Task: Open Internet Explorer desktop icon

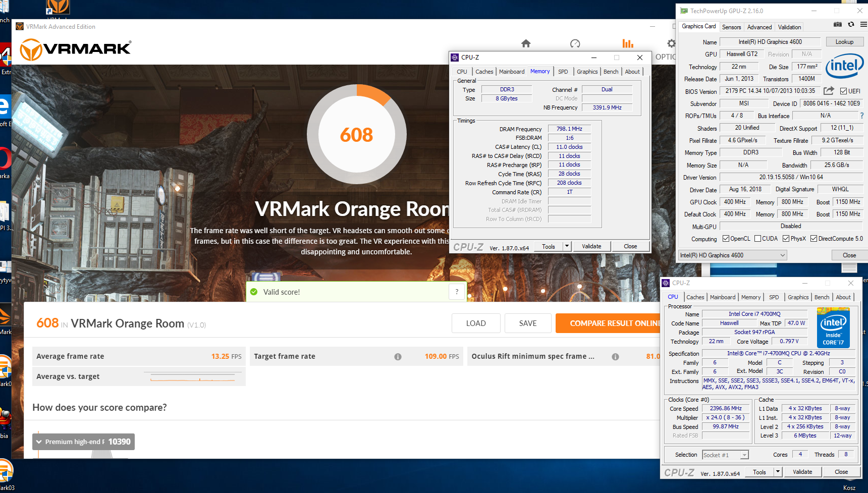Action: coord(4,106)
